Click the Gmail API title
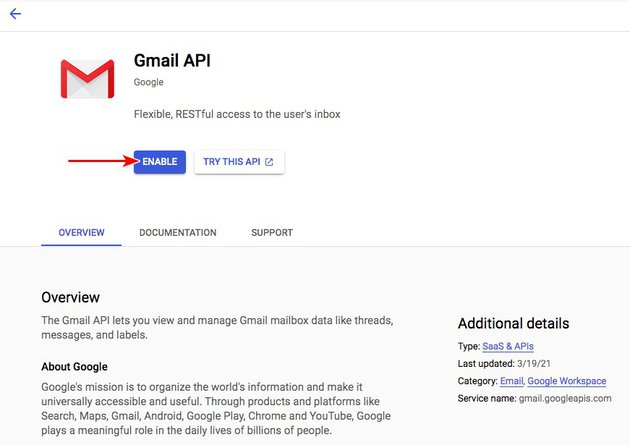Viewport: 630px width, 445px height. tap(172, 61)
